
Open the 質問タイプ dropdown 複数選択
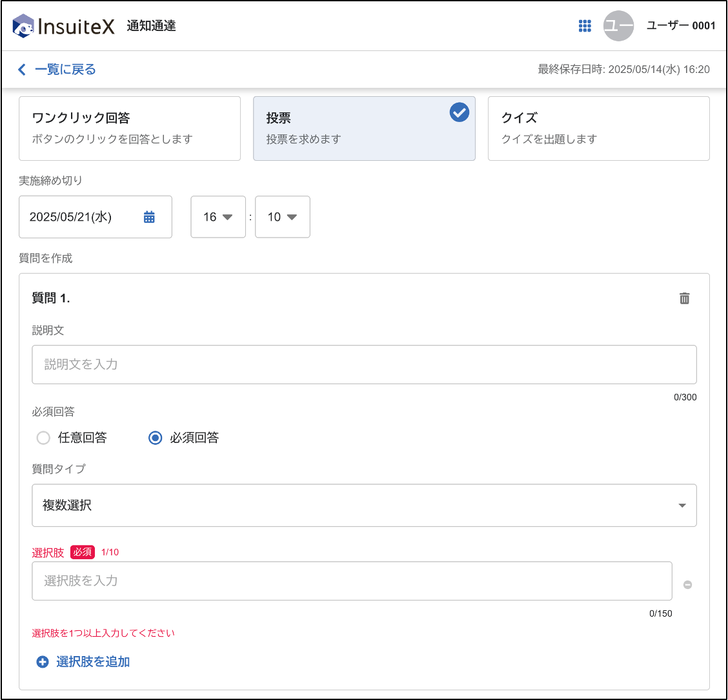(364, 506)
